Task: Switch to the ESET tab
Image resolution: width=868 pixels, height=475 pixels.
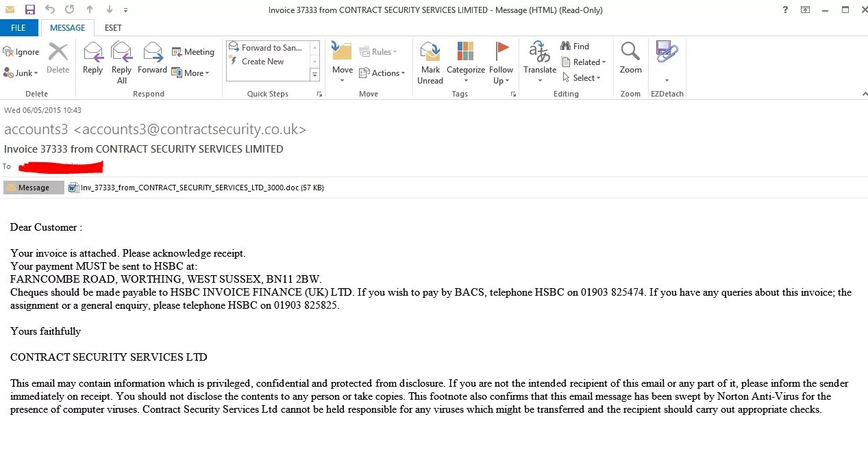Action: [x=113, y=27]
